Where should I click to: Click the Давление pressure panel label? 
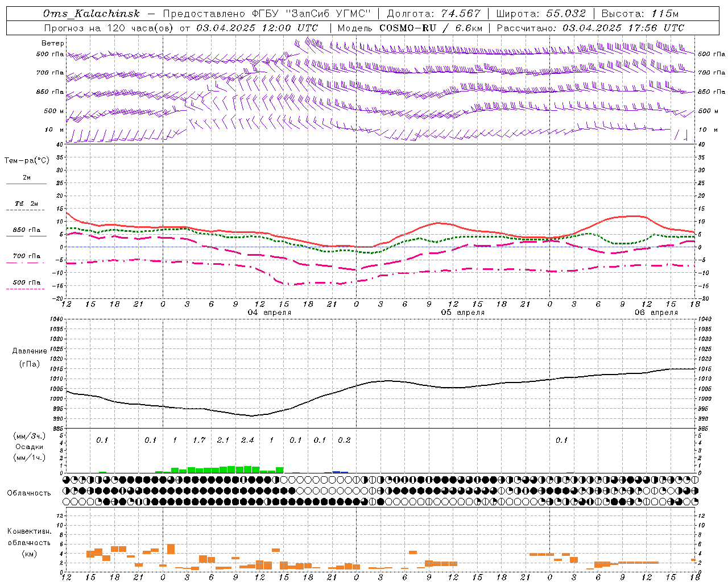click(x=29, y=351)
